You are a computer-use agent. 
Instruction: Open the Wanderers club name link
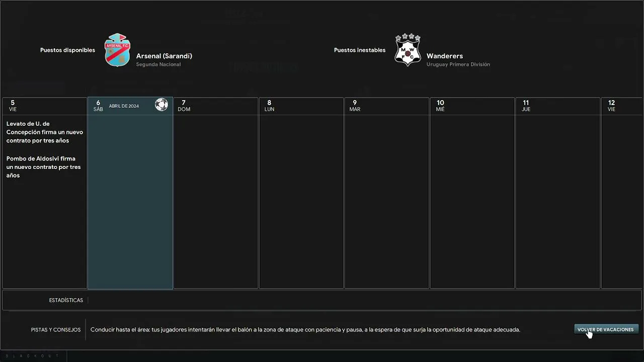coord(445,56)
